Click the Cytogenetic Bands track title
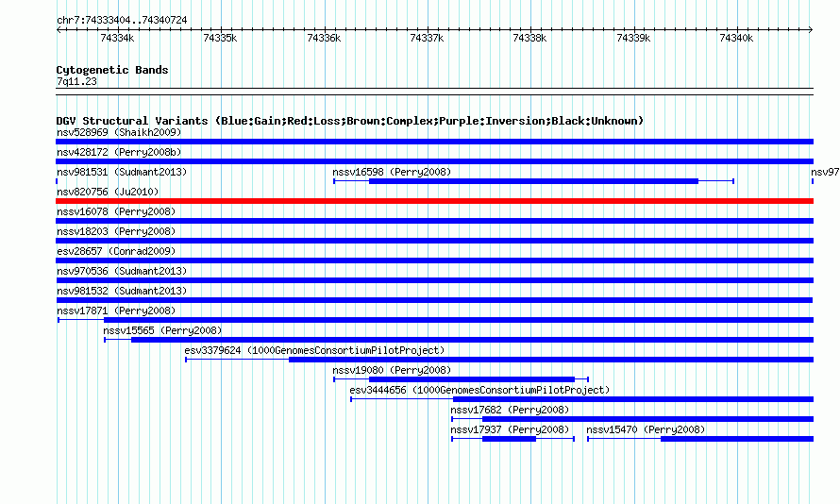The height and width of the screenshot is (504, 840). [112, 70]
